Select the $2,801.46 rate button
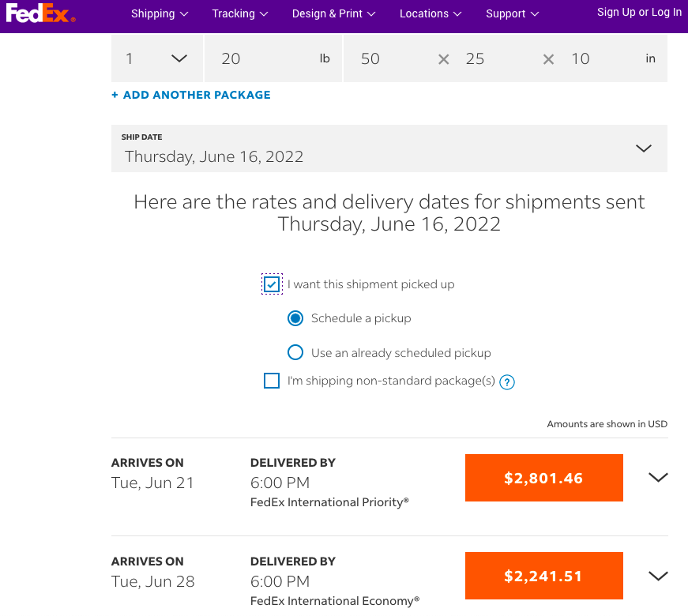 [544, 478]
